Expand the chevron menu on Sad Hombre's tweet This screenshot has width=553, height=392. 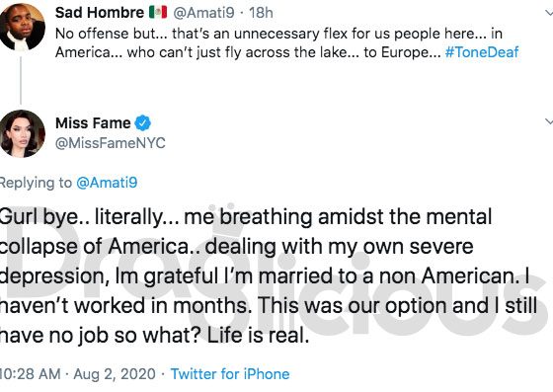pyautogui.click(x=549, y=13)
